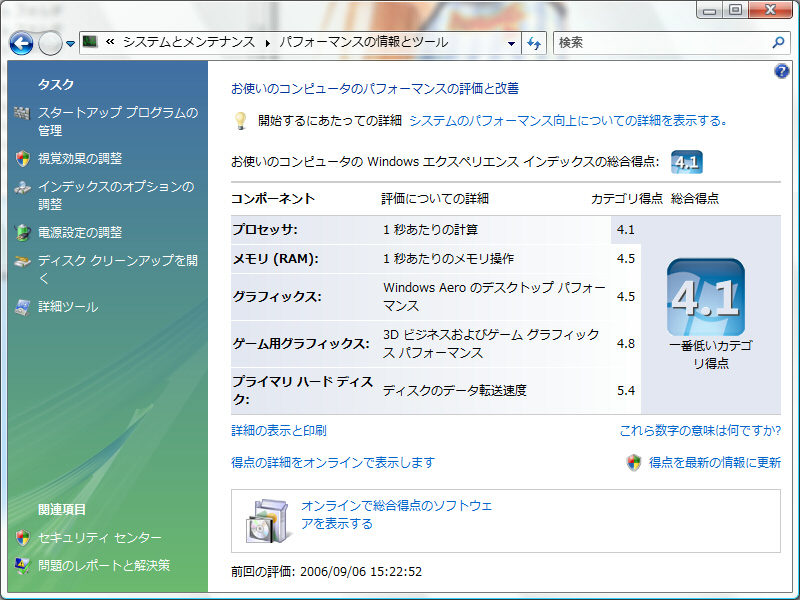Select システムとメンテナンス in the breadcrumb path
The width and height of the screenshot is (800, 600).
188,43
